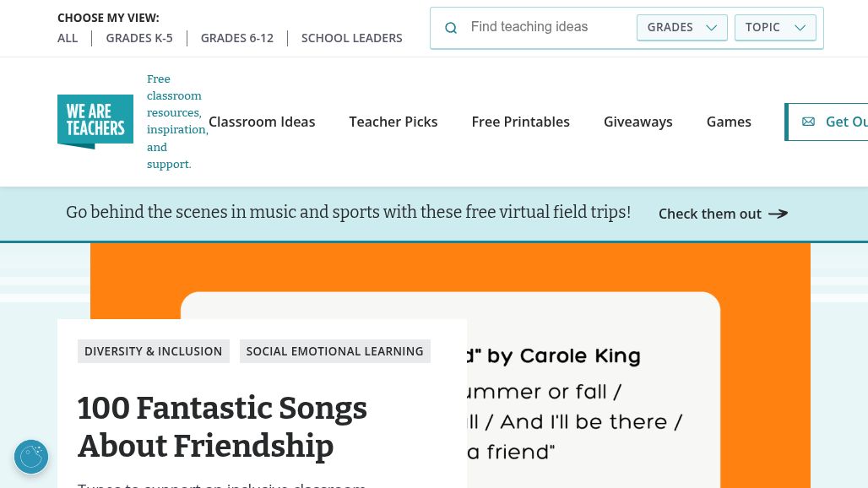Open the Social Emotional Learning tag

335,351
